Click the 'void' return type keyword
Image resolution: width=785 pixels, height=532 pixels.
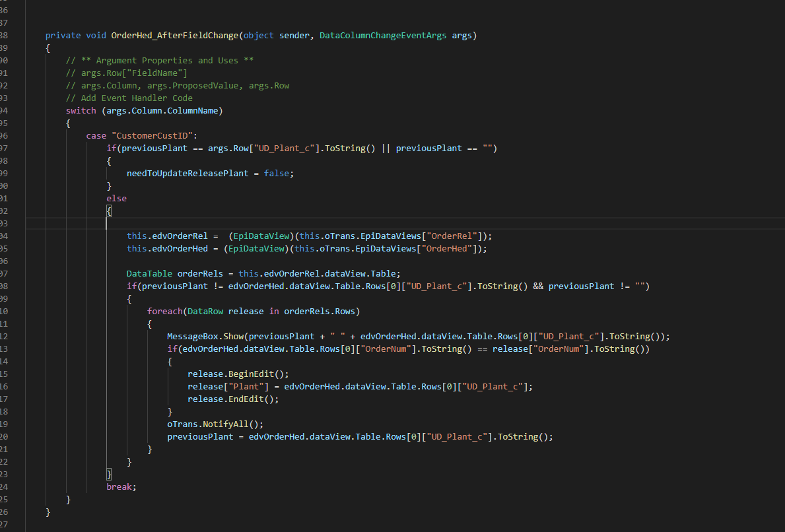point(96,36)
